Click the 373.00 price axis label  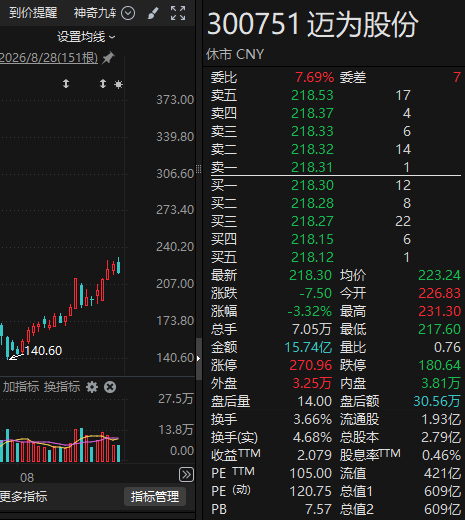[x=175, y=100]
